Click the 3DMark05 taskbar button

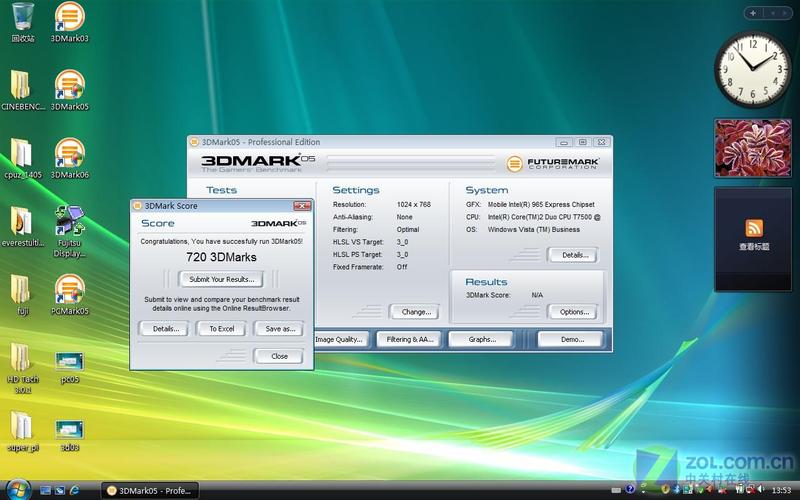coord(149,490)
